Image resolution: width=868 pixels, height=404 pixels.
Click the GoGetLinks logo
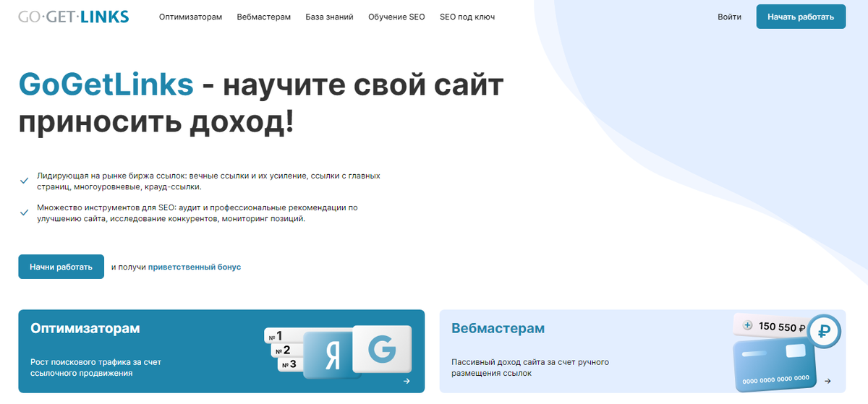[x=74, y=16]
